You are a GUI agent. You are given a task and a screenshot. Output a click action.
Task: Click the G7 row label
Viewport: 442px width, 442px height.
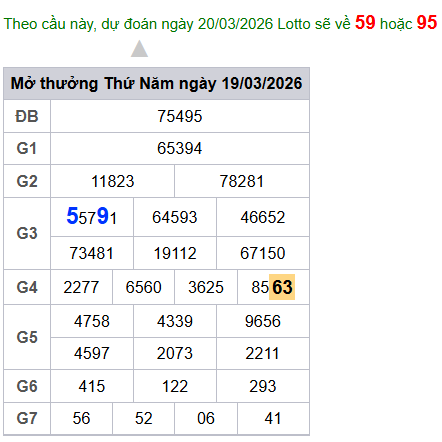pyautogui.click(x=27, y=418)
